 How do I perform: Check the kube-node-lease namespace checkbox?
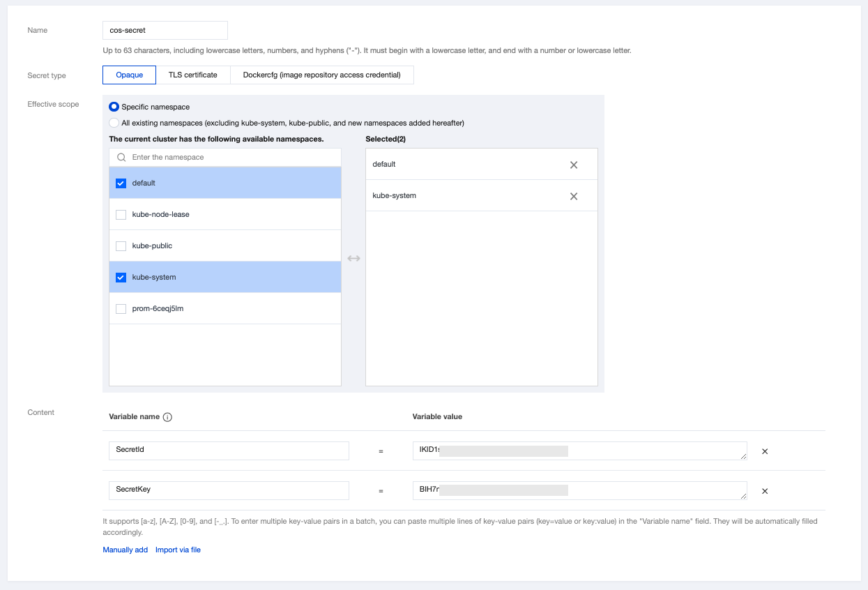[x=121, y=215]
